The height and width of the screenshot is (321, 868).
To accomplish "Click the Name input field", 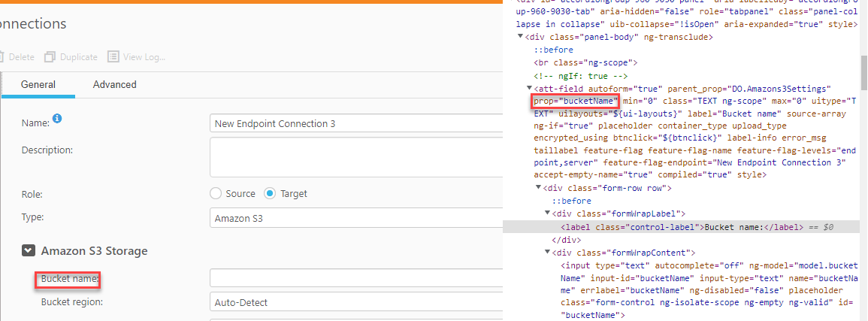I will [x=356, y=124].
